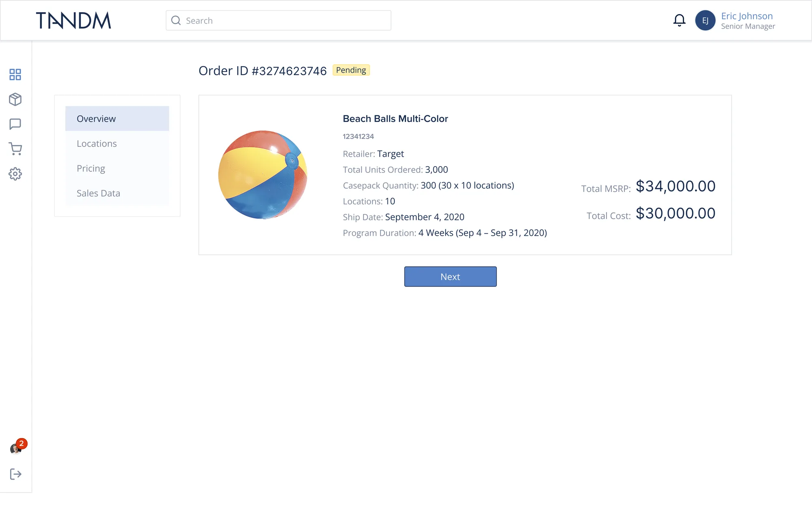Switch to the Locations tab

tap(117, 143)
